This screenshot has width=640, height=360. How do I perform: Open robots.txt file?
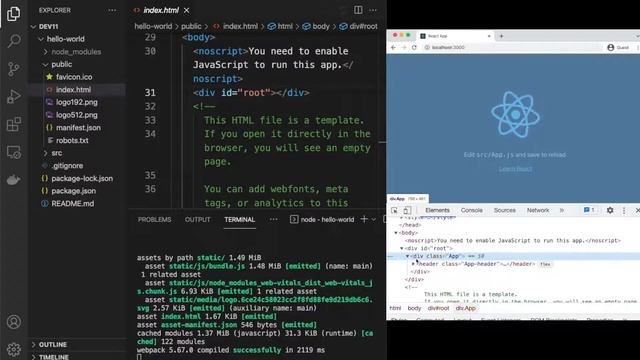click(72, 140)
